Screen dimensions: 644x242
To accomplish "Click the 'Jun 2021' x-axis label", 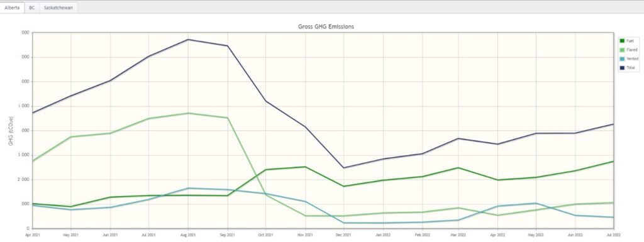I will coord(109,234).
